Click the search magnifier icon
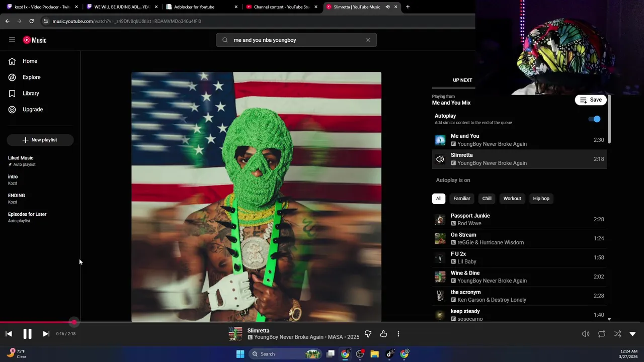The image size is (644, 362). click(225, 40)
